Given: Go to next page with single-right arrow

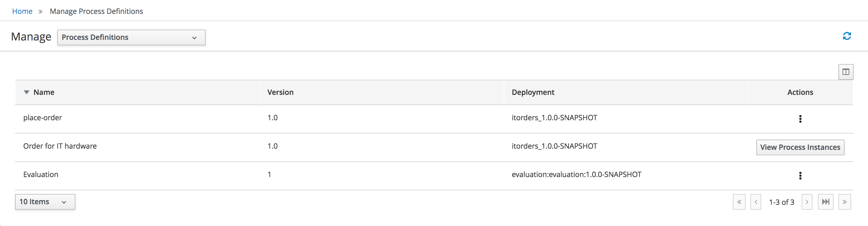Looking at the screenshot, I should coord(807,202).
